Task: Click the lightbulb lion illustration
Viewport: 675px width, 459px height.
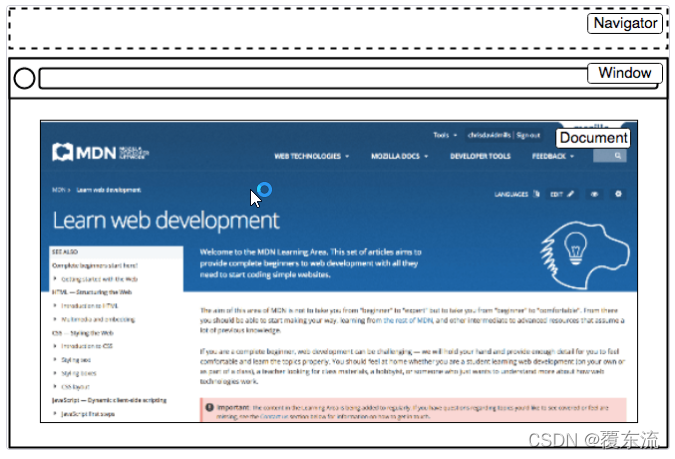Action: [x=585, y=255]
